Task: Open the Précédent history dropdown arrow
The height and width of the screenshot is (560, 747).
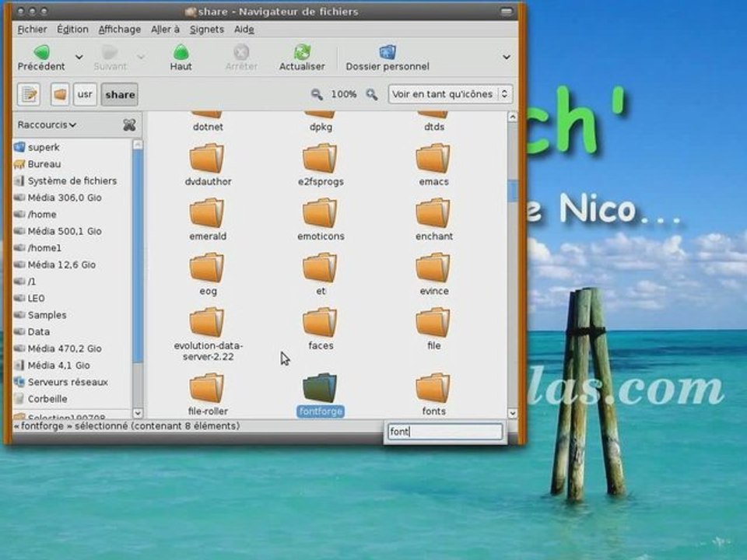Action: point(79,57)
